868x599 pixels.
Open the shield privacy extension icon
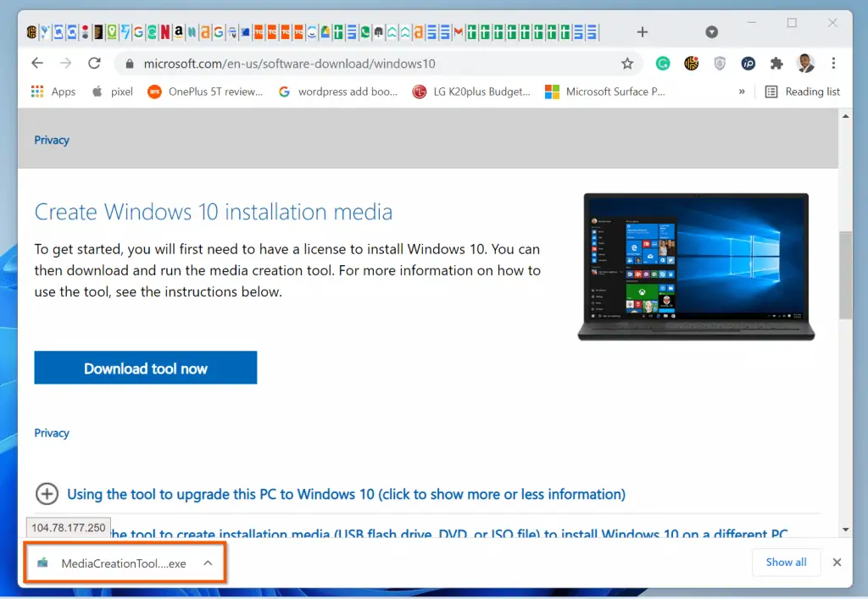pos(721,63)
